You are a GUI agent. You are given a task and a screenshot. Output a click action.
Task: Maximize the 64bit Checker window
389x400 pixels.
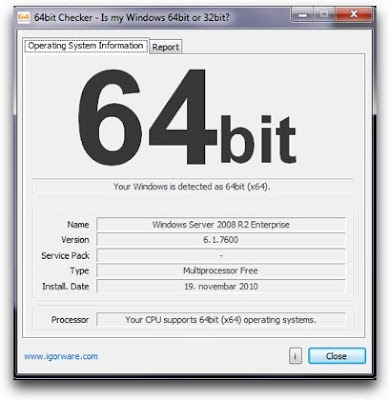click(x=324, y=15)
